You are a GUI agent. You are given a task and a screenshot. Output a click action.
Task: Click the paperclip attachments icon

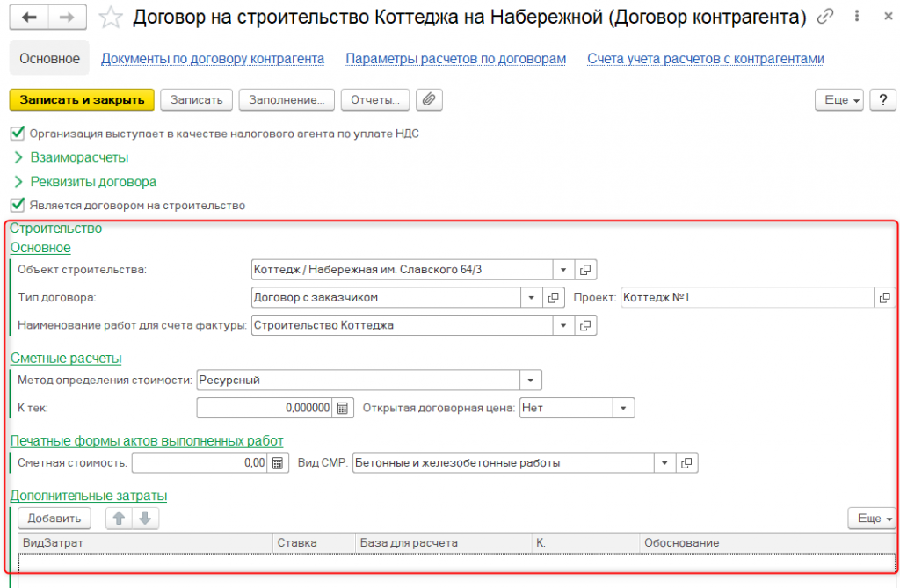(x=429, y=99)
